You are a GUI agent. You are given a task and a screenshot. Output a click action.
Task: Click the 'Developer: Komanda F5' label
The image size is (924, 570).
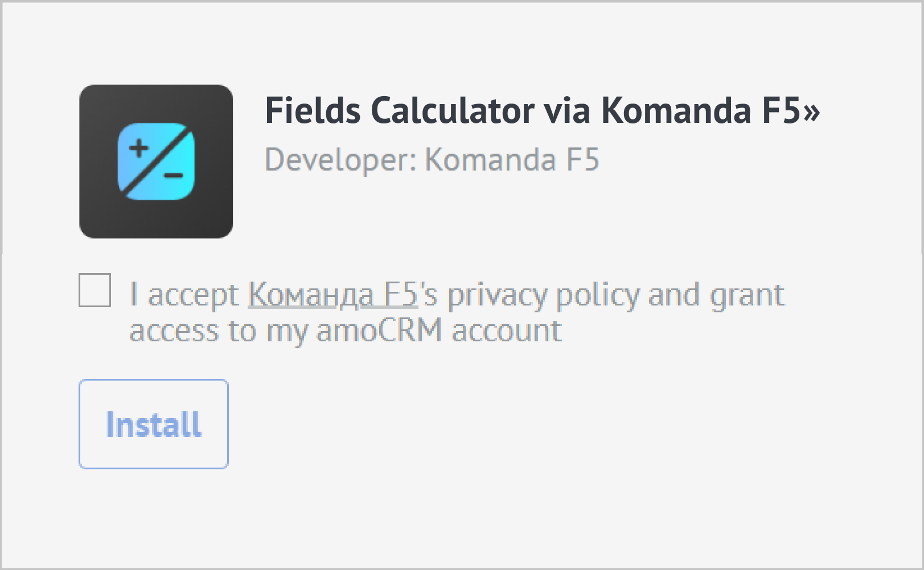click(x=433, y=160)
